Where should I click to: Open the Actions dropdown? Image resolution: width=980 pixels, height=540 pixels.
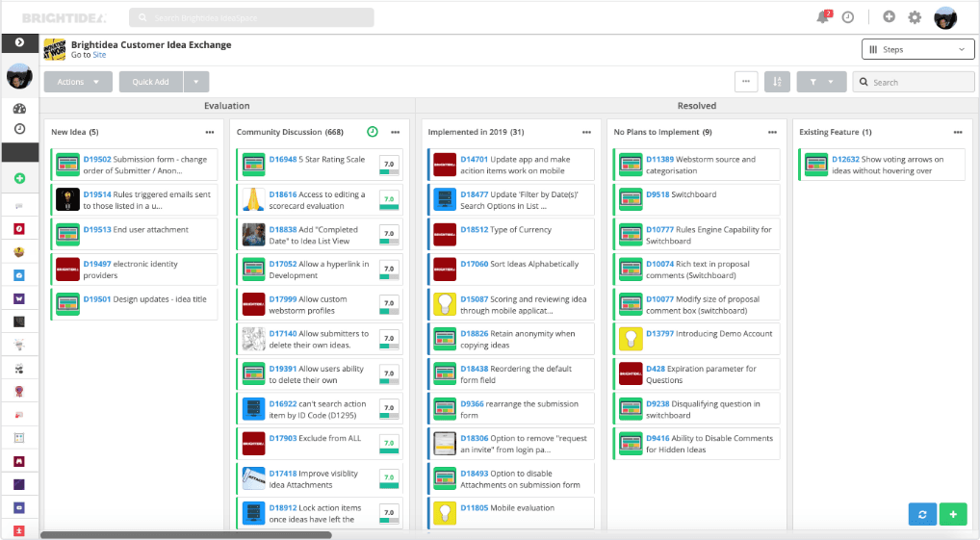point(78,82)
